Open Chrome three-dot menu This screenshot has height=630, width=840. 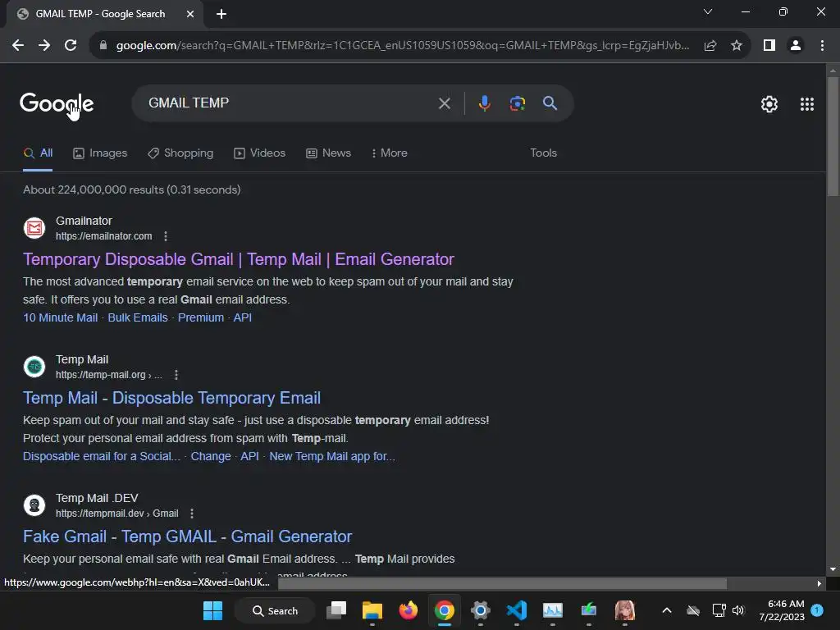[x=822, y=46]
